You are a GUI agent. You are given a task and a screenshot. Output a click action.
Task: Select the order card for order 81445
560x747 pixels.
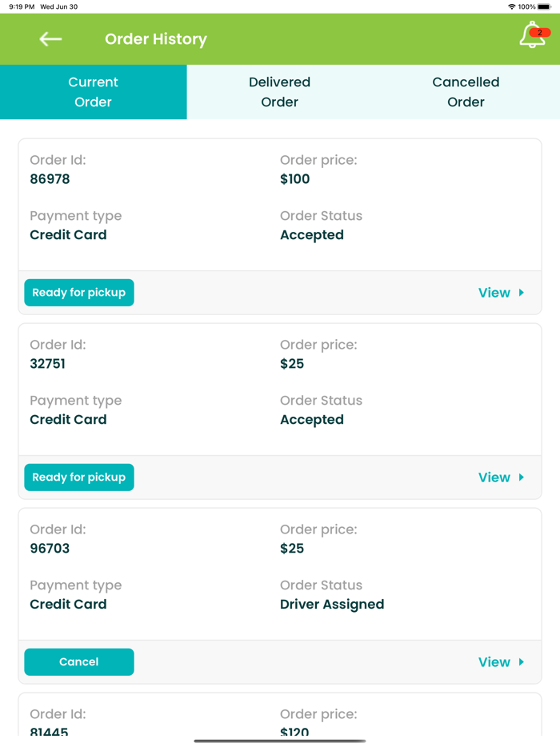[x=280, y=716]
